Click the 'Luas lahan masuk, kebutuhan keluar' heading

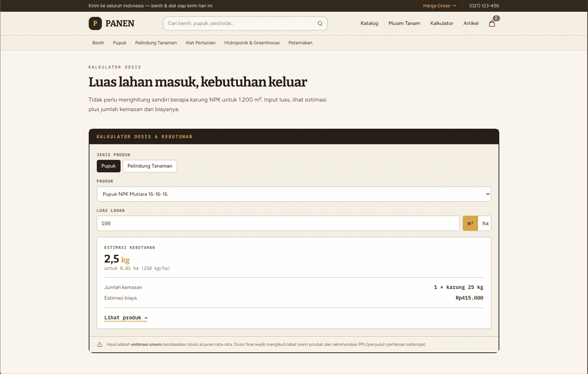[x=198, y=82]
